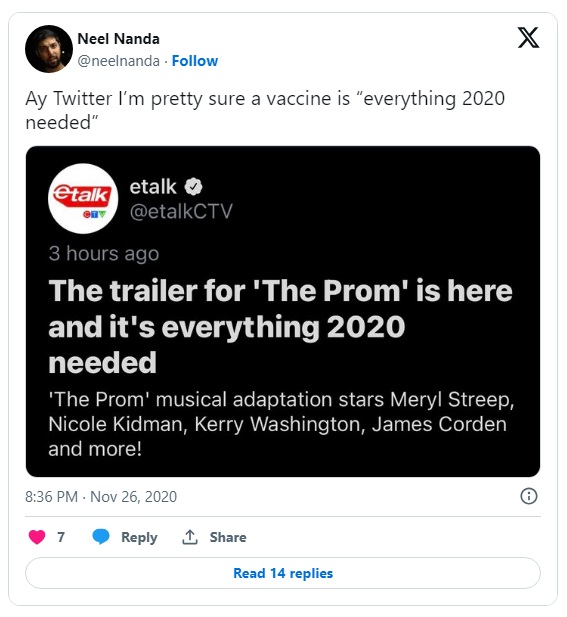Click the blue reply bubble icon
Screen dimensions: 567x617
[101, 537]
